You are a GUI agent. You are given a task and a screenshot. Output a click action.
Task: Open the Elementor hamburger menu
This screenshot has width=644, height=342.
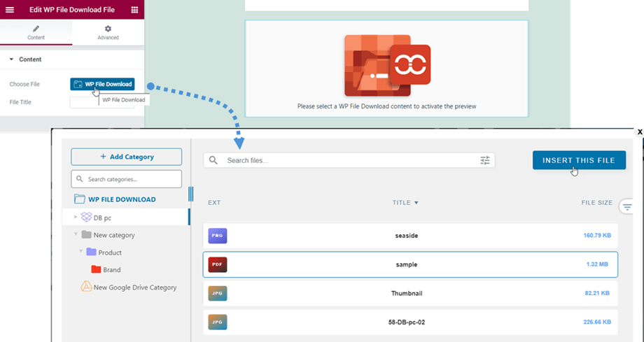pos(10,10)
